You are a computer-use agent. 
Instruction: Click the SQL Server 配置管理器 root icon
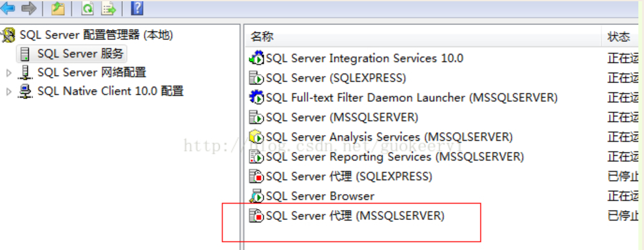pos(9,36)
